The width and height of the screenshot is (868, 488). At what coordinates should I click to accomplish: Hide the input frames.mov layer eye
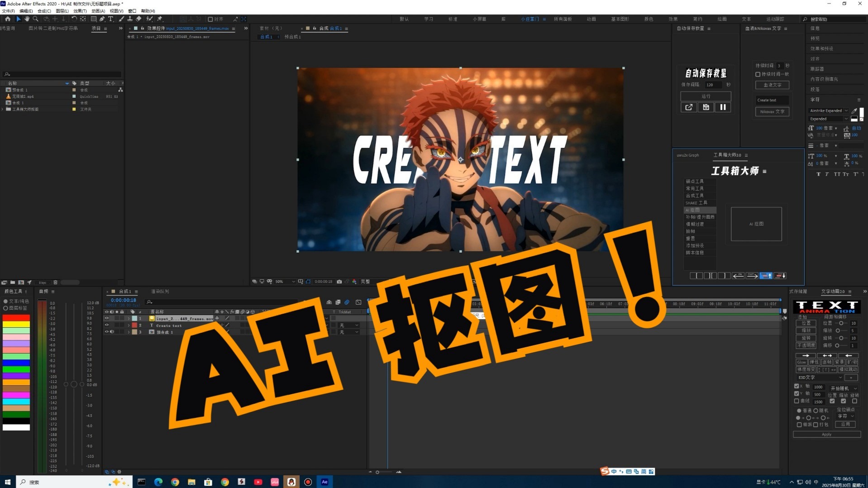107,319
